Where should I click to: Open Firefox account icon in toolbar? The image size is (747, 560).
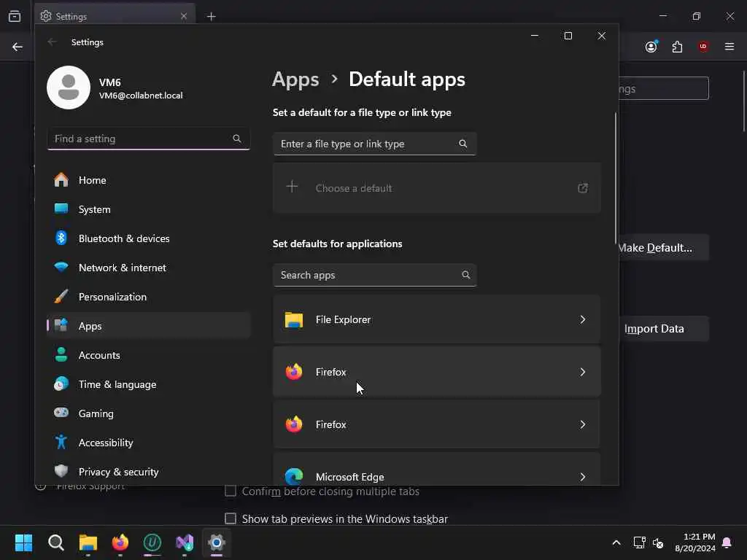click(x=651, y=46)
